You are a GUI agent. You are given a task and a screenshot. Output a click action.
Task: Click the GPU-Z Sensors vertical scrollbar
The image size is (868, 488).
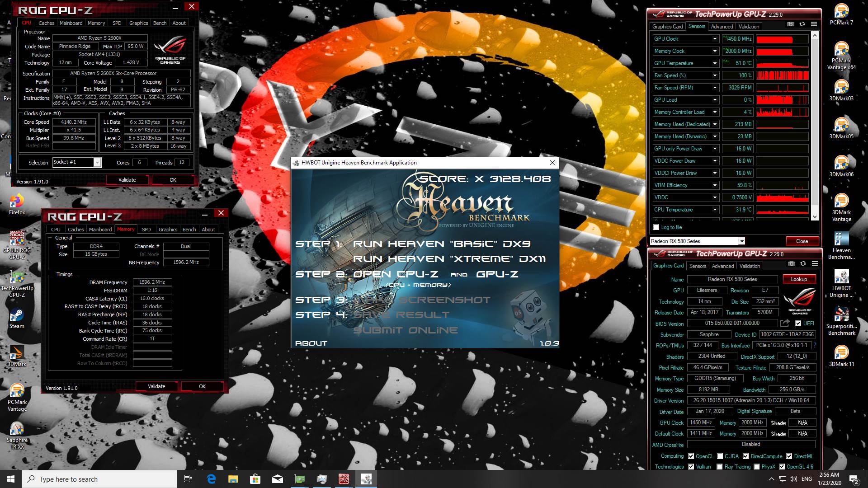tap(815, 127)
